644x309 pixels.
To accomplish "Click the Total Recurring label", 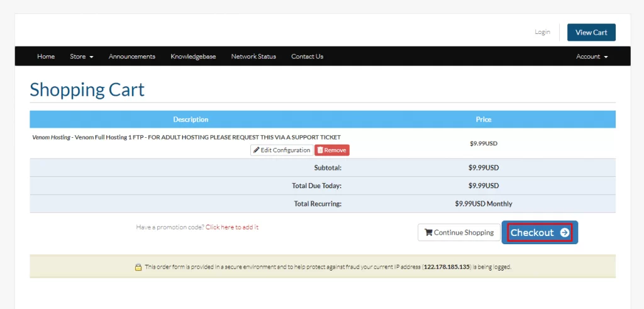I will pyautogui.click(x=318, y=203).
